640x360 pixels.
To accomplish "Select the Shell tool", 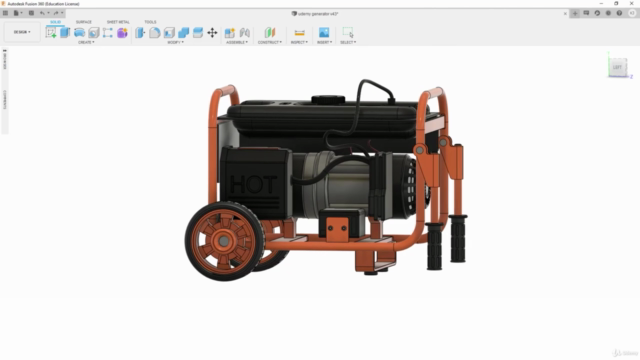I will point(169,33).
